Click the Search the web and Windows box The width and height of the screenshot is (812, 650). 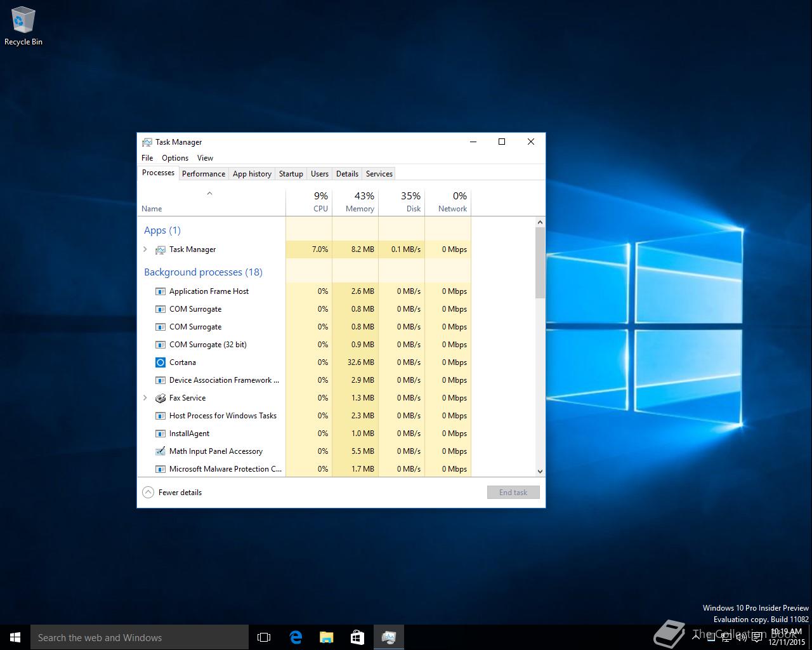140,637
